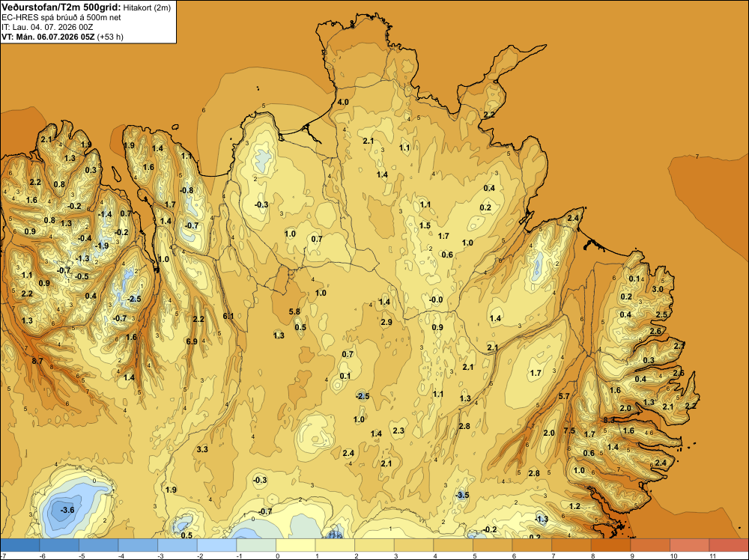This screenshot has width=749, height=560.
Task: Pick the legend swatch between -7 and -6
Action: point(20,545)
